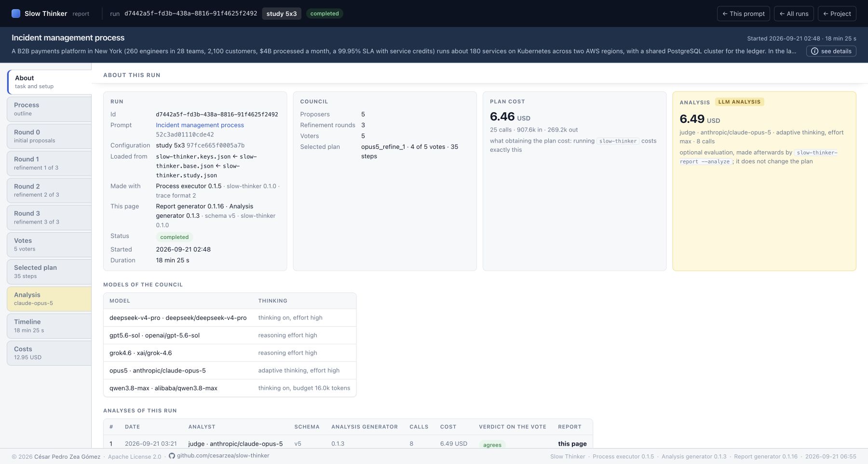Select the qwen3.8-max model row
The image size is (868, 464).
230,388
